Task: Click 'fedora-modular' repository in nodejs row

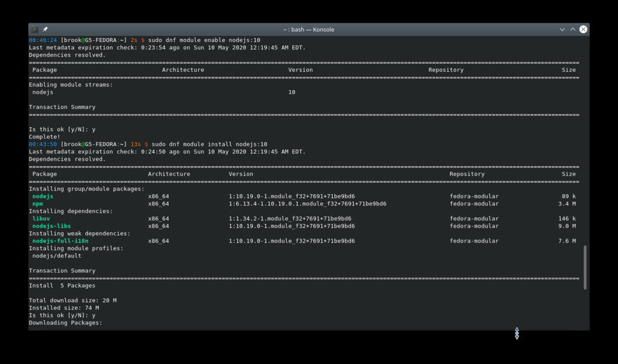Action: point(474,197)
